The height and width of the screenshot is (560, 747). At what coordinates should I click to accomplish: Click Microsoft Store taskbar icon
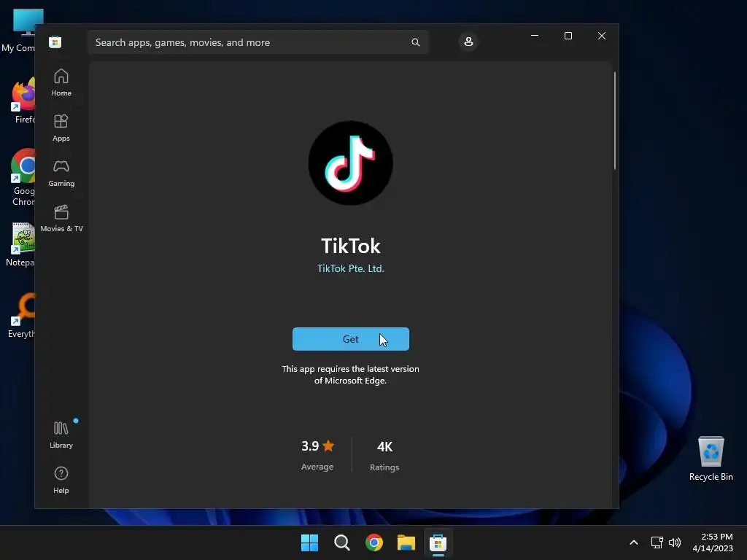438,542
